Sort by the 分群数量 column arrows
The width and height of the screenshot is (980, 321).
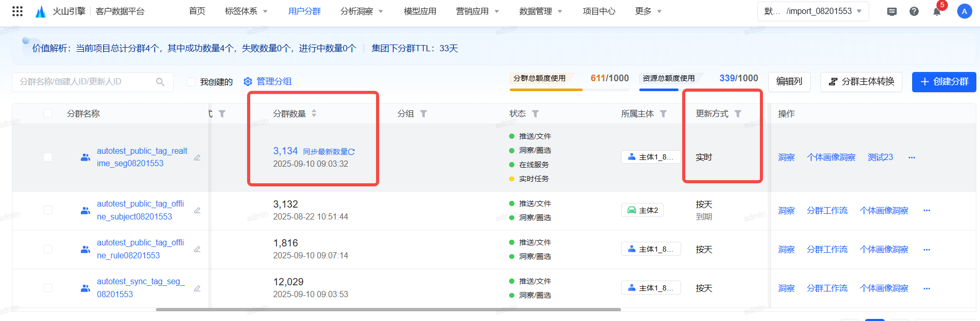pyautogui.click(x=314, y=113)
